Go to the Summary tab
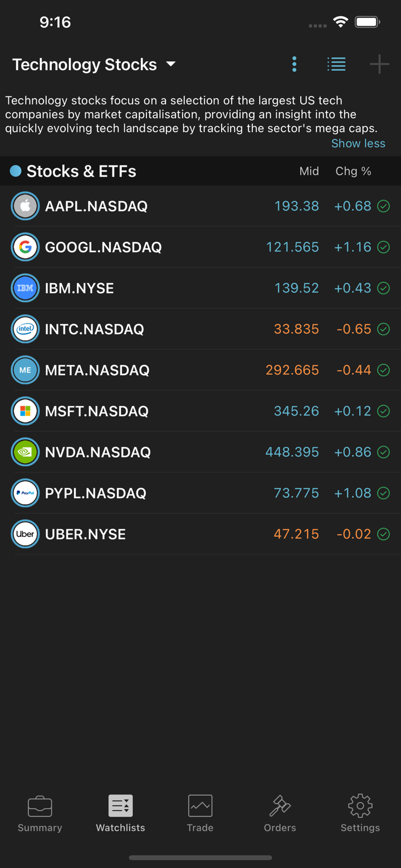 tap(40, 813)
